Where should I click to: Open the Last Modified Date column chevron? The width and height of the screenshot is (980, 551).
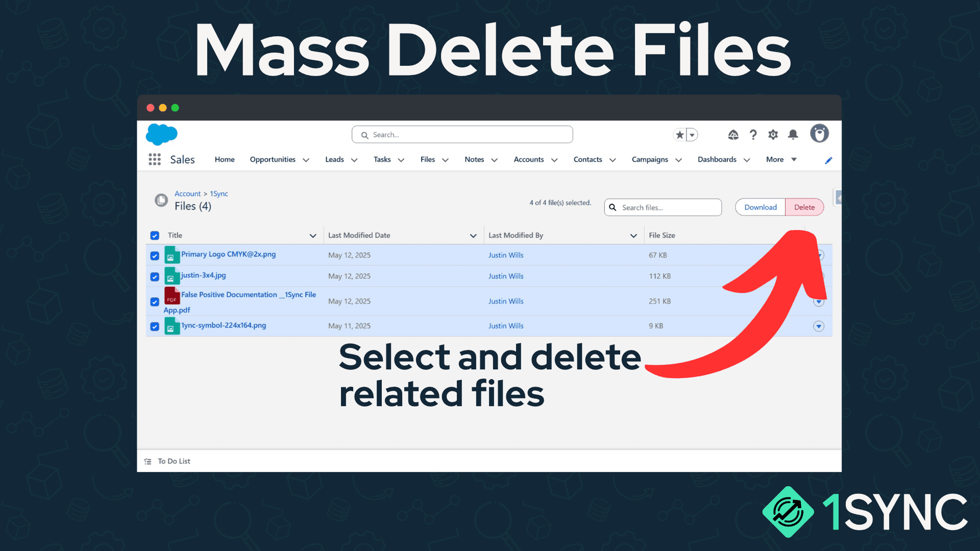pos(473,236)
